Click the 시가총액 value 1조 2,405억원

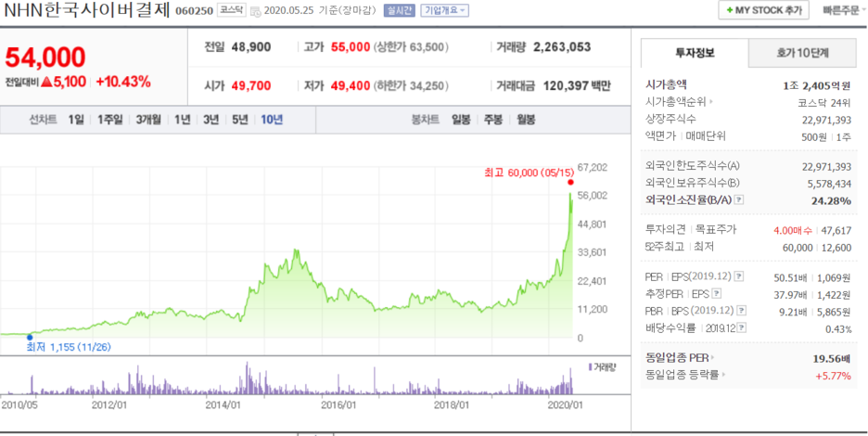[817, 85]
